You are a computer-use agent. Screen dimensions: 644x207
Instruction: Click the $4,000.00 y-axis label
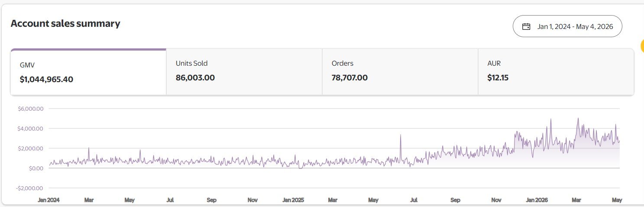coord(30,128)
